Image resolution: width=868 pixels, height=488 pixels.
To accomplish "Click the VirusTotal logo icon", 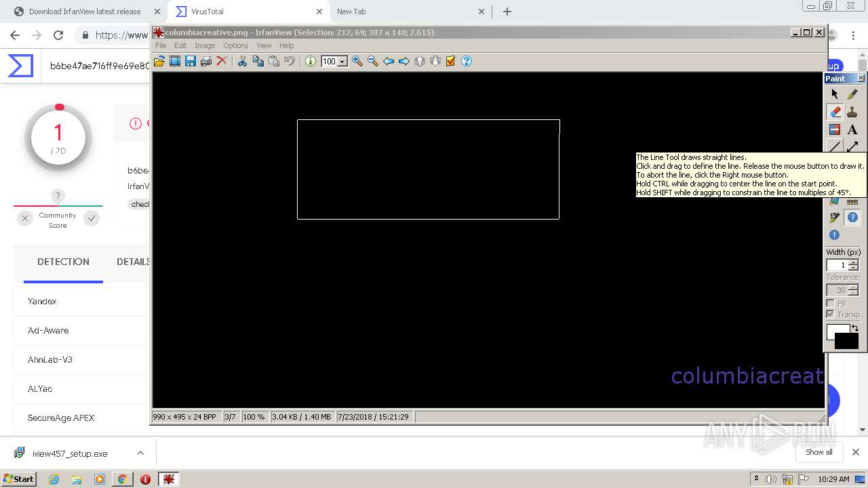I will click(20, 66).
